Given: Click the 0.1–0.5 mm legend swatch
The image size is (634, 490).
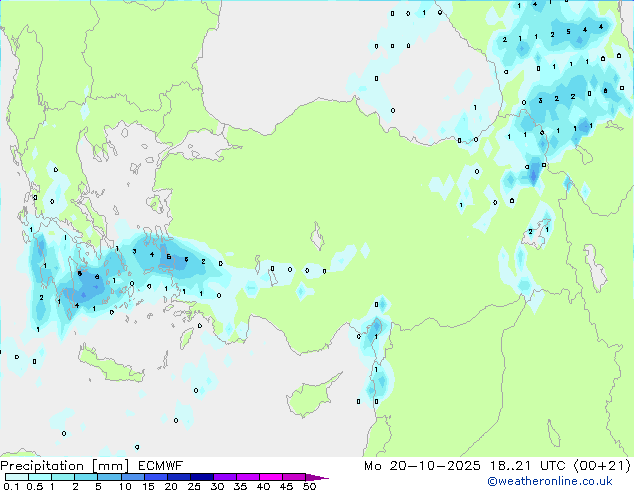Looking at the screenshot, I should [17, 477].
